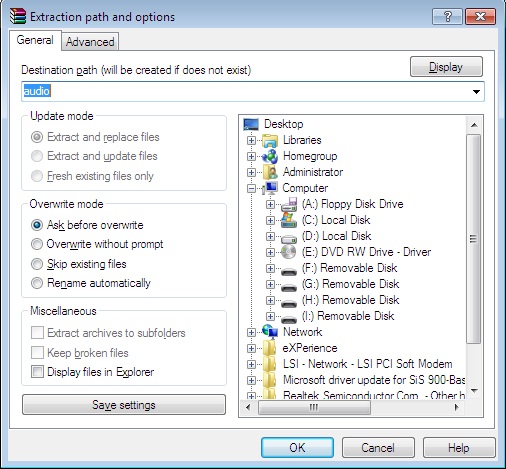Click the Computer icon in folder tree
The height and width of the screenshot is (469, 506).
tap(270, 188)
